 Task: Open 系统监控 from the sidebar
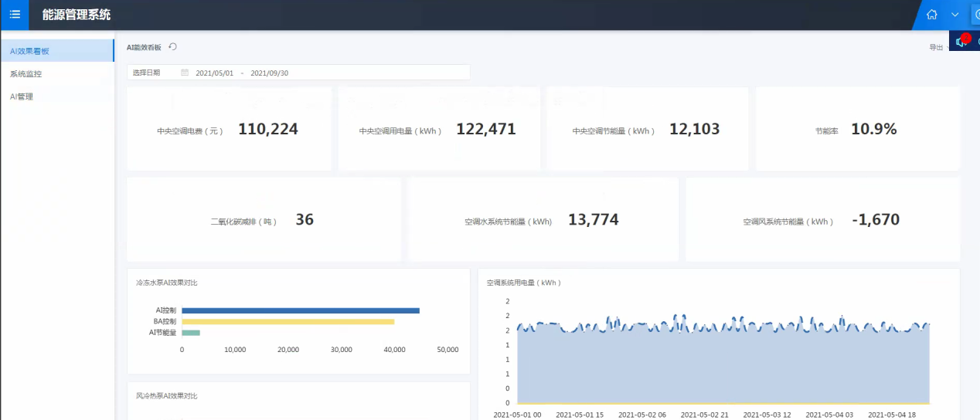[26, 74]
